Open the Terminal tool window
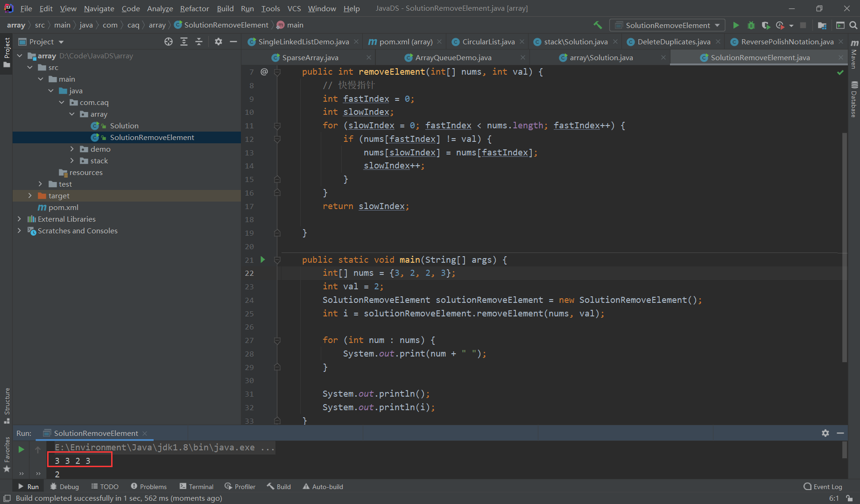 (x=197, y=486)
